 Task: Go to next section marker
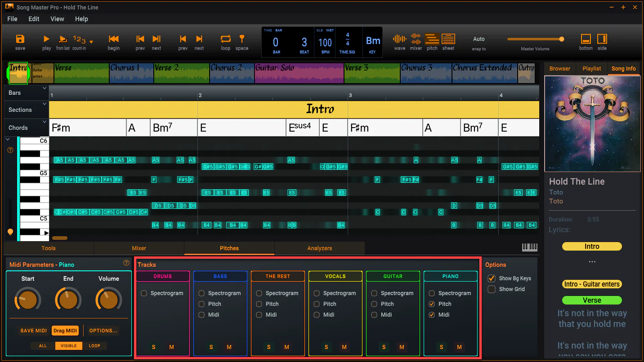pos(157,39)
